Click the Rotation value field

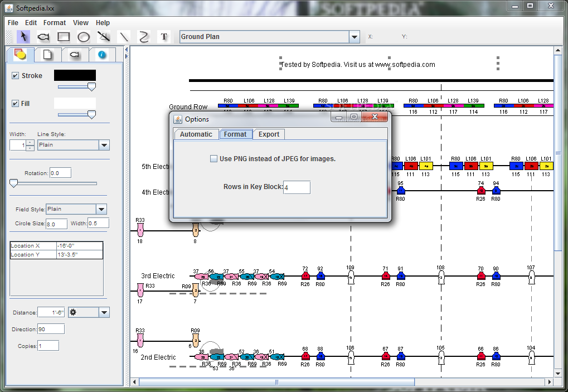(x=61, y=173)
